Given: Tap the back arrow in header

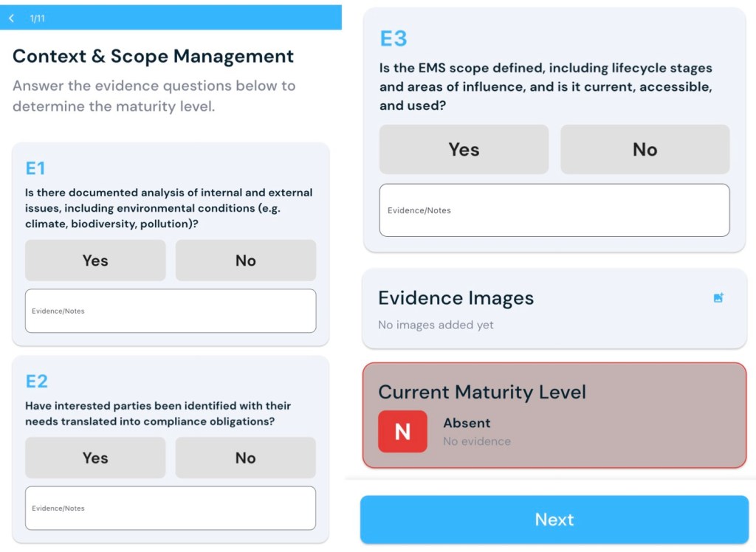Looking at the screenshot, I should [12, 18].
